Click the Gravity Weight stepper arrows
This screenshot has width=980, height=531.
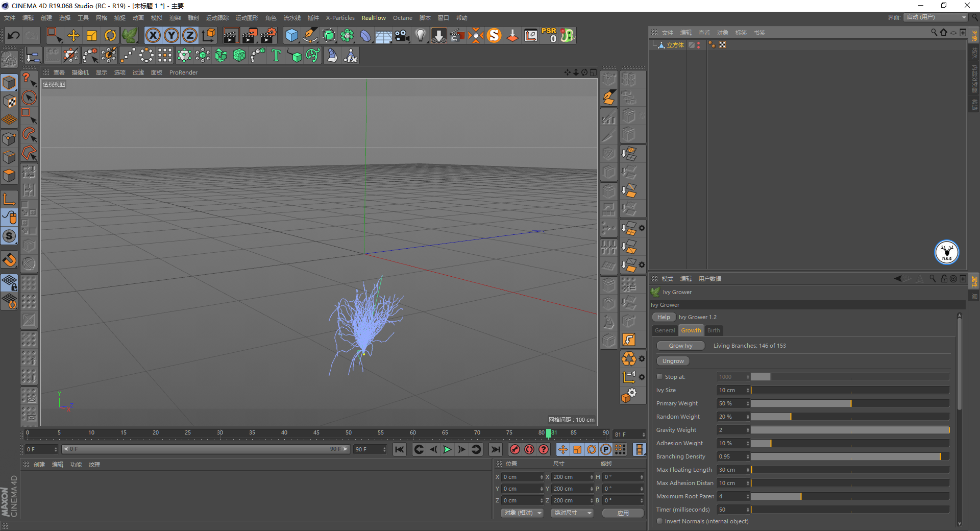[x=748, y=430]
